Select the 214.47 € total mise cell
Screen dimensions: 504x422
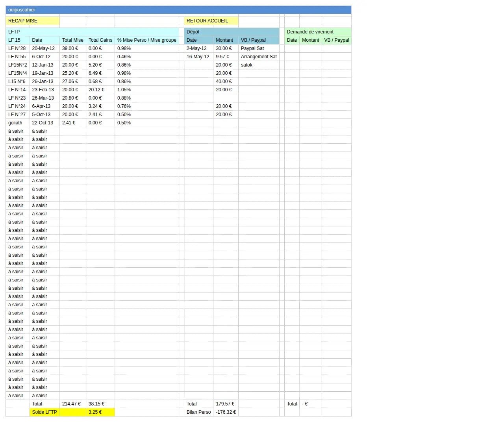coord(73,404)
